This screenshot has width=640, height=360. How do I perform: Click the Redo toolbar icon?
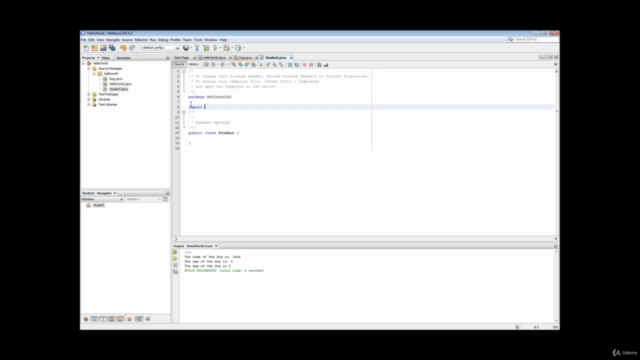point(132,48)
